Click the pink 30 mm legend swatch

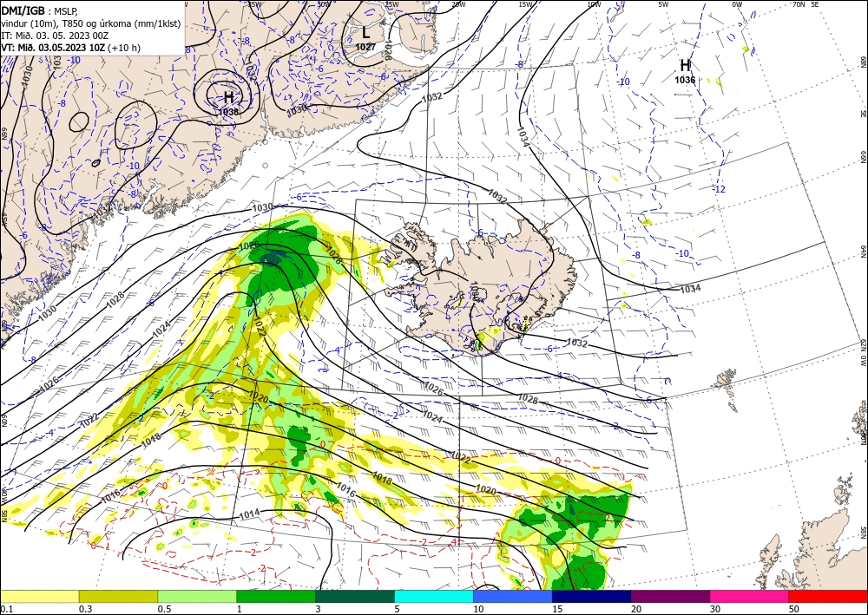point(750,596)
